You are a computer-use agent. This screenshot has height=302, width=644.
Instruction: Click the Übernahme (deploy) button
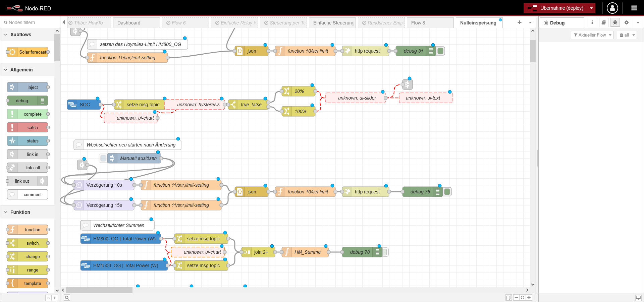[556, 8]
